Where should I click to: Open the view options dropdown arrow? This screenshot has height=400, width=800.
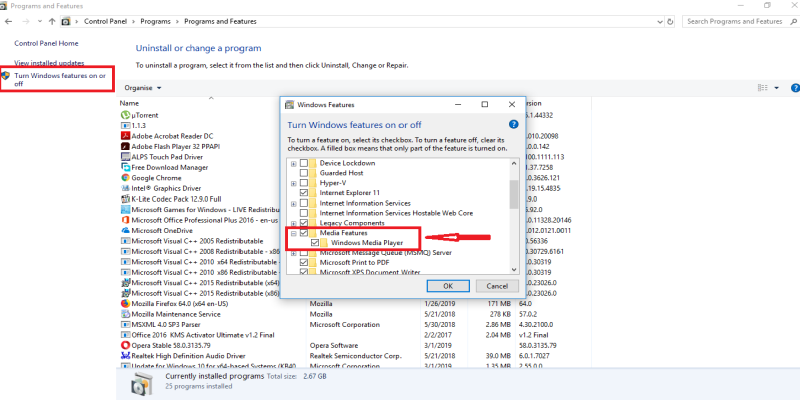pyautogui.click(x=777, y=88)
